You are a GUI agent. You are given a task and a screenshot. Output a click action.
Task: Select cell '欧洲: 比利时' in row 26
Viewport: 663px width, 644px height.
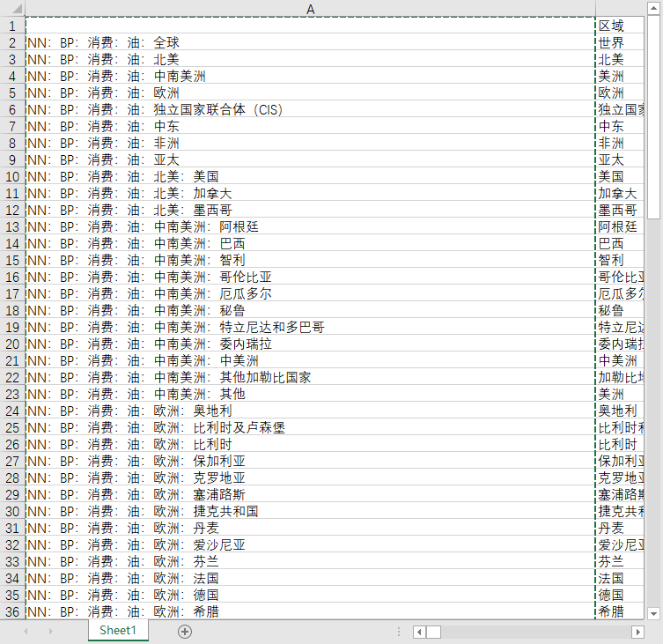pos(310,444)
